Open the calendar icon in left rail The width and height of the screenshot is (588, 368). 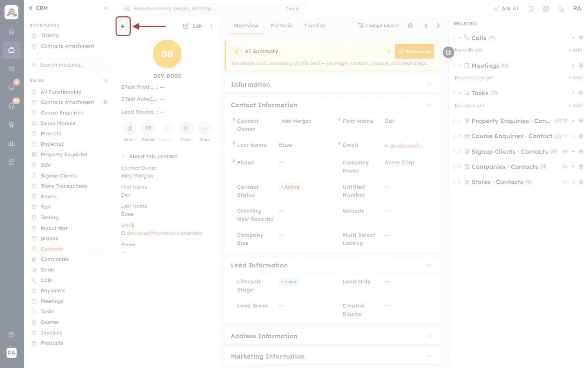11,162
